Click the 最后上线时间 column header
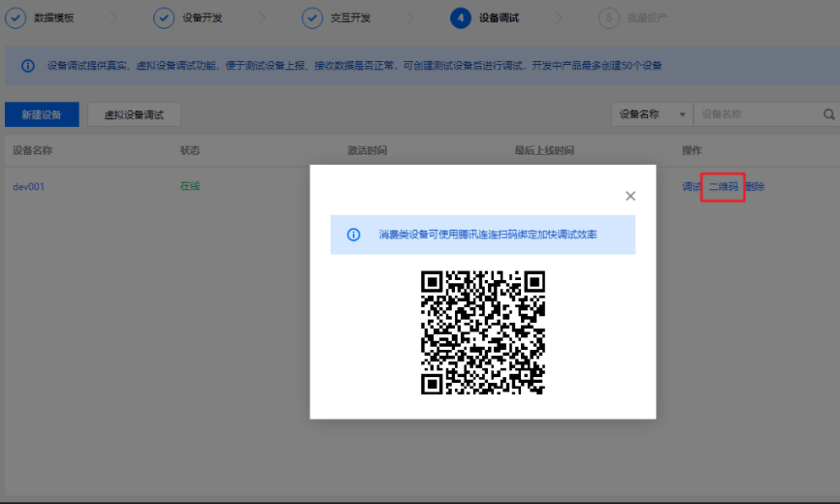 (544, 151)
